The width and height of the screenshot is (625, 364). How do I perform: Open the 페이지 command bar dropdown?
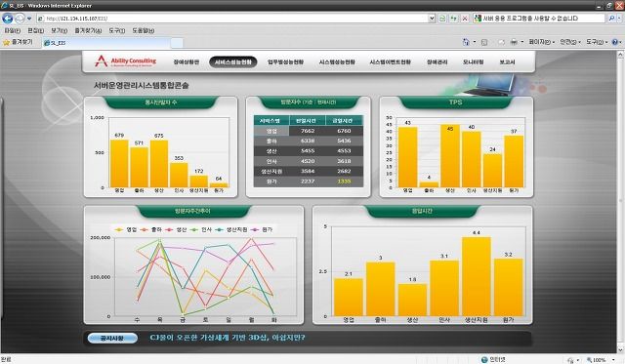pyautogui.click(x=542, y=42)
